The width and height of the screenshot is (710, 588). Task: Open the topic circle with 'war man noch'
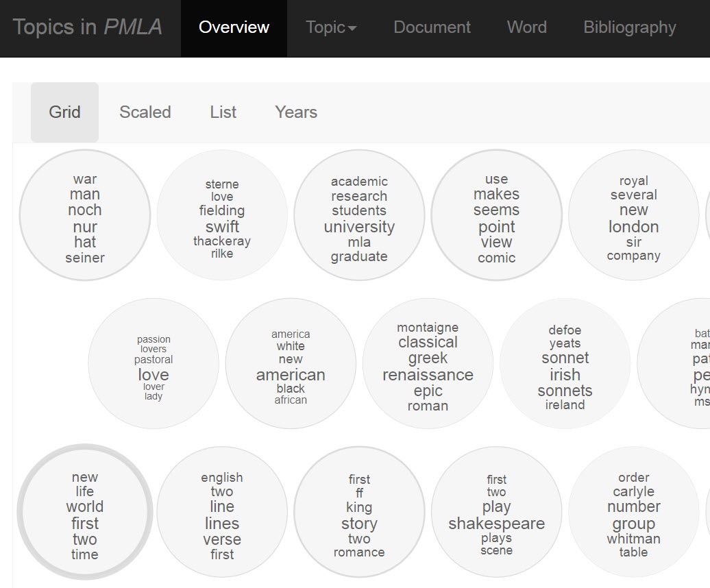click(85, 215)
